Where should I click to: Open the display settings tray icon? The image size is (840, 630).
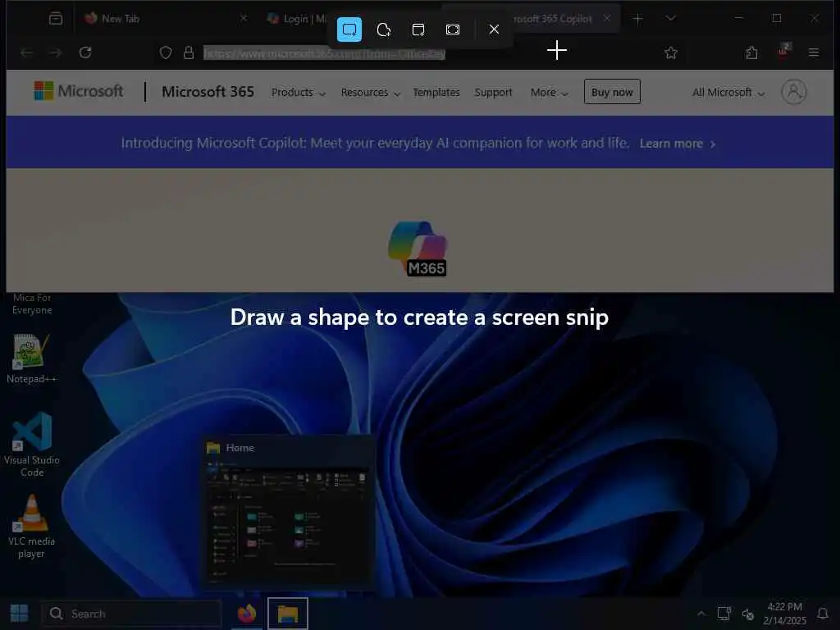pyautogui.click(x=724, y=614)
